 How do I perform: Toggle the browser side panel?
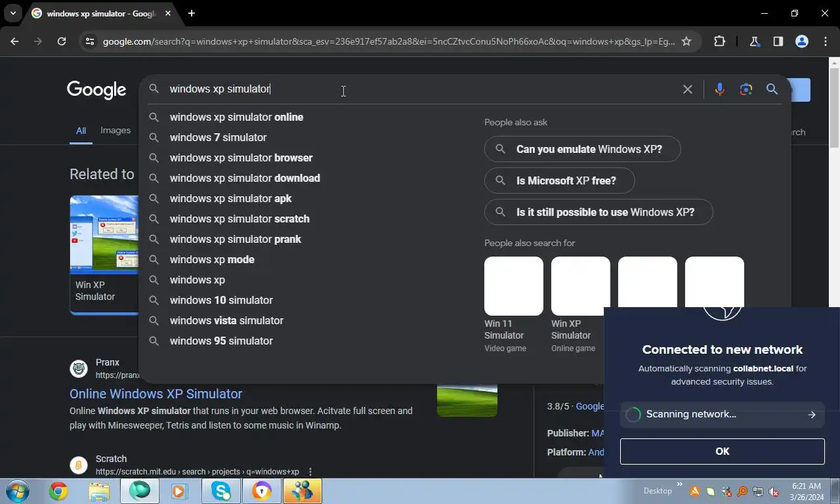pyautogui.click(x=778, y=41)
